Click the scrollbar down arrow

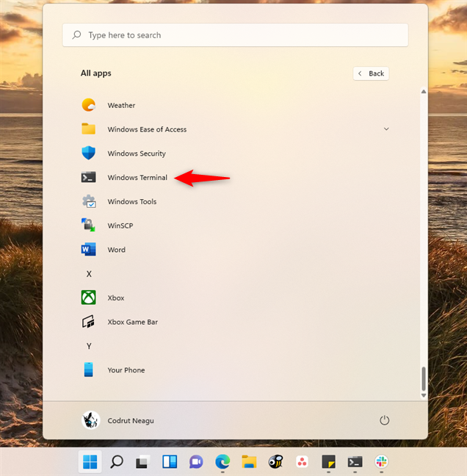tap(424, 395)
